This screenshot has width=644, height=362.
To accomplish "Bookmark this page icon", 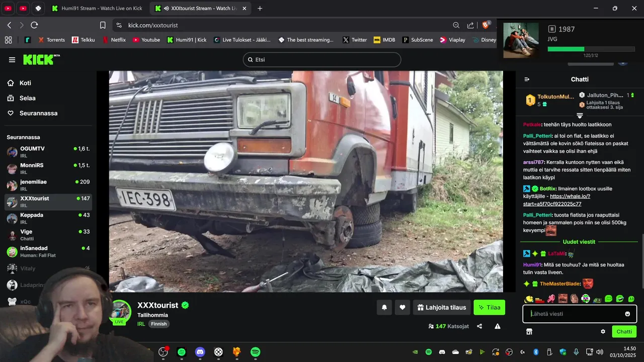I will pyautogui.click(x=103, y=25).
